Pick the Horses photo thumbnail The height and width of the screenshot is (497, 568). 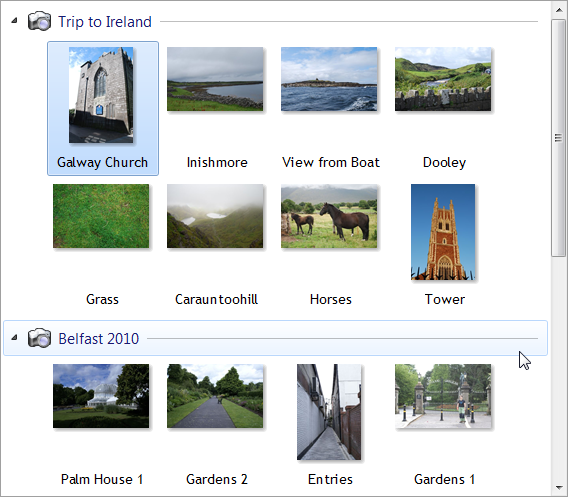(329, 216)
